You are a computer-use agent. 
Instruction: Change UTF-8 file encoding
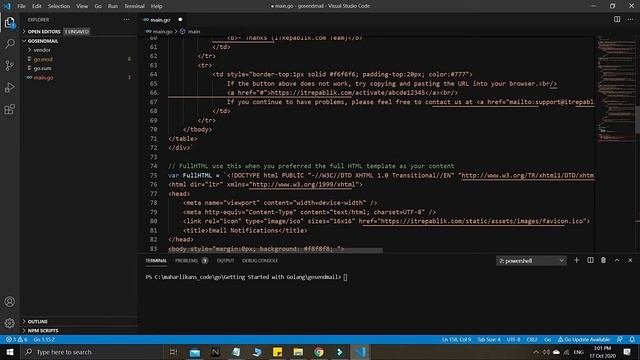click(x=513, y=339)
